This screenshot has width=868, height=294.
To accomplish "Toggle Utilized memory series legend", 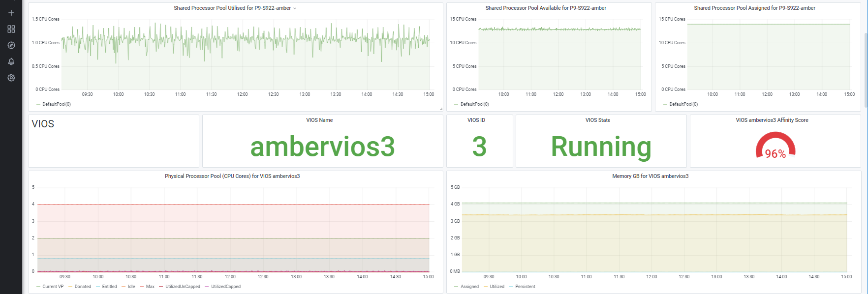I will 497,287.
